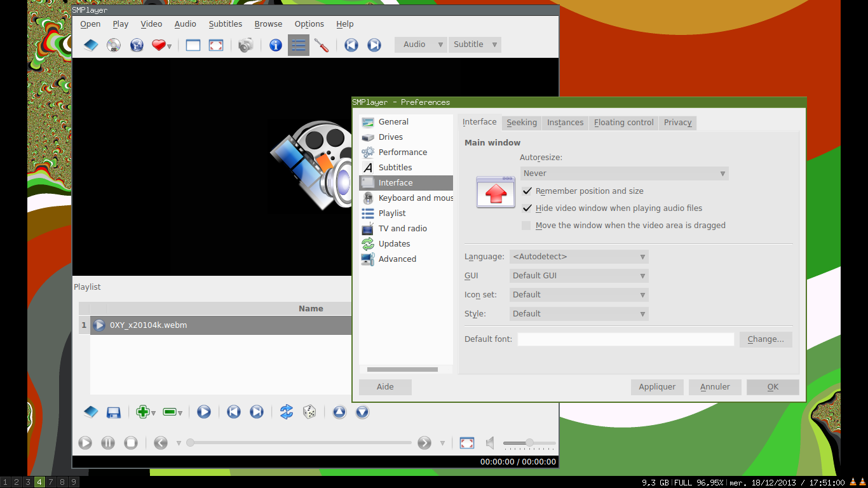Enable Move the window when video dragged

[x=526, y=226]
